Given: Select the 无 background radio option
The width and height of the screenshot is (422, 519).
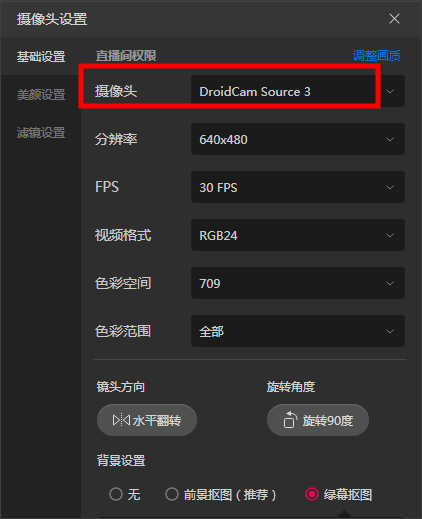Looking at the screenshot, I should click(x=116, y=494).
